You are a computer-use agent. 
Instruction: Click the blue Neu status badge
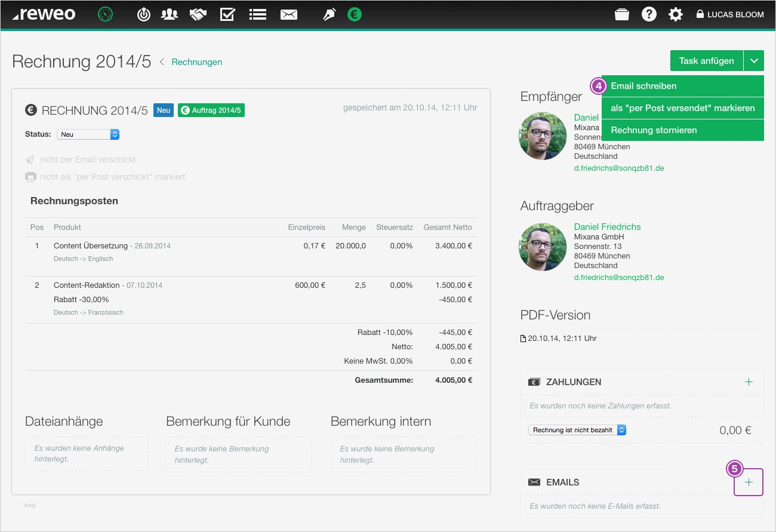click(x=164, y=110)
